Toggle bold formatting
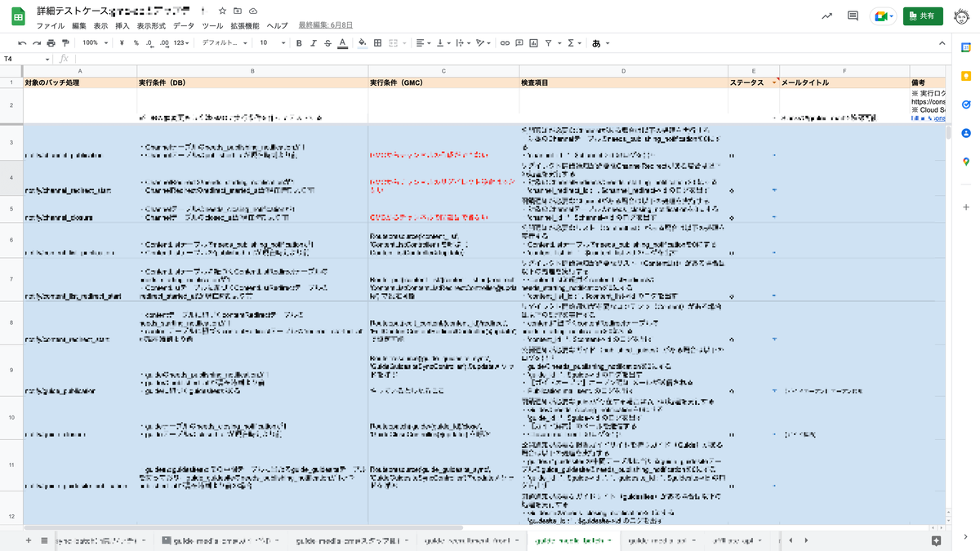The width and height of the screenshot is (980, 551). pos(300,42)
